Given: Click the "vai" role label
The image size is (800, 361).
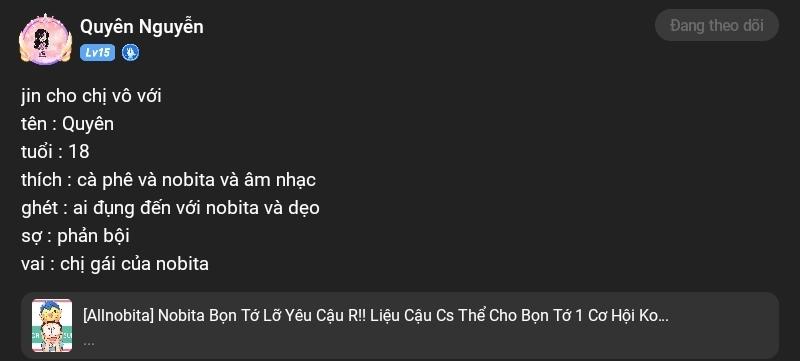Looking at the screenshot, I should point(32,264).
